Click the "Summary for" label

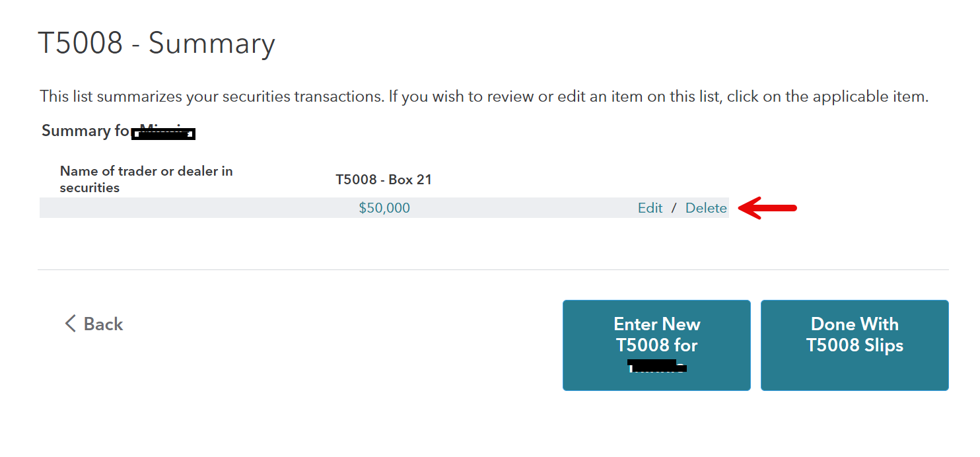coord(86,131)
